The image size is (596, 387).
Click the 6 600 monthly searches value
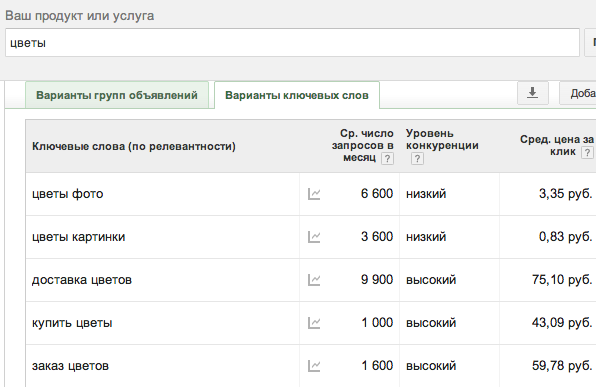pos(377,194)
